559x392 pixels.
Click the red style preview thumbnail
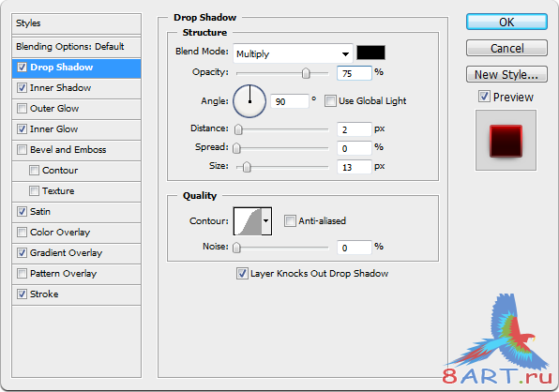tap(506, 141)
